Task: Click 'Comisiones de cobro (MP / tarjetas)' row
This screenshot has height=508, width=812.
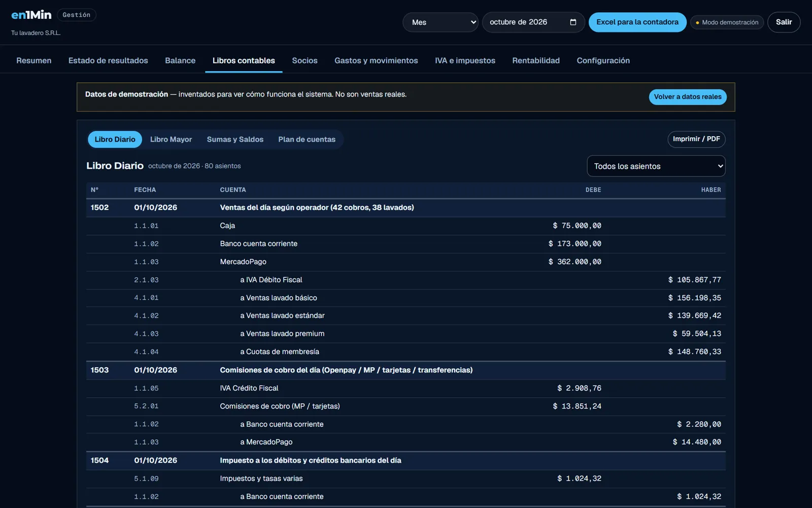Action: [x=405, y=406]
